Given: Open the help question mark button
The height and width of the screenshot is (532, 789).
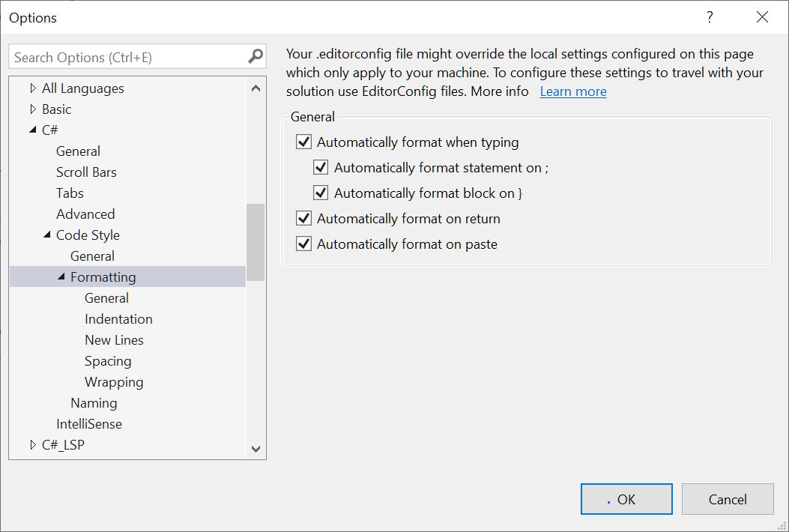Looking at the screenshot, I should click(x=710, y=17).
